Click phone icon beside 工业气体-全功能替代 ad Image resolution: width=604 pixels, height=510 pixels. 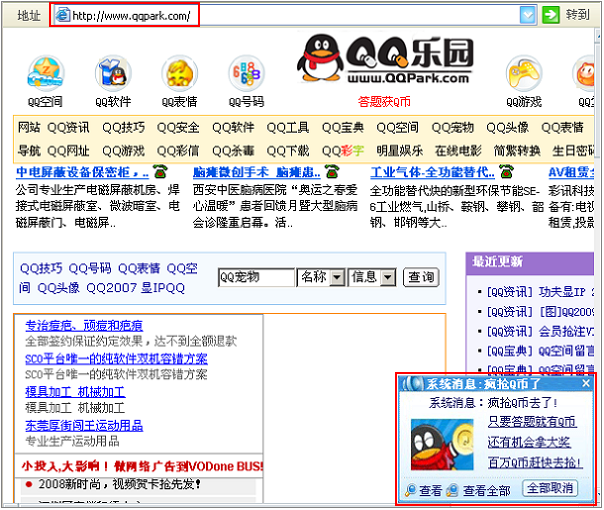507,171
